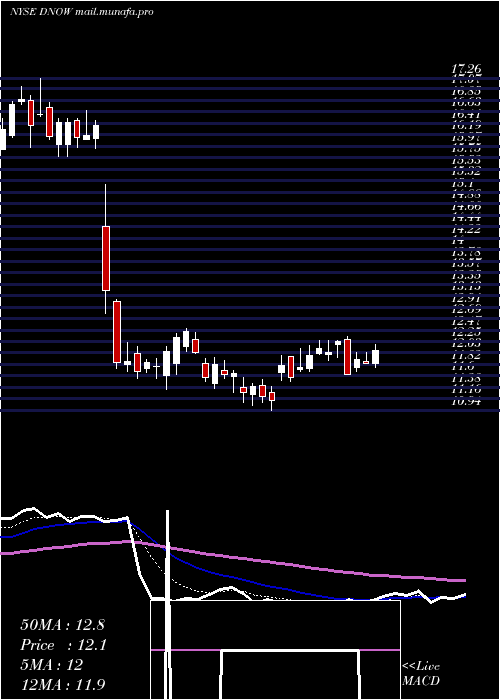Click the 11.6 price axis label
This screenshot has width=500, height=700.
pos(462,367)
